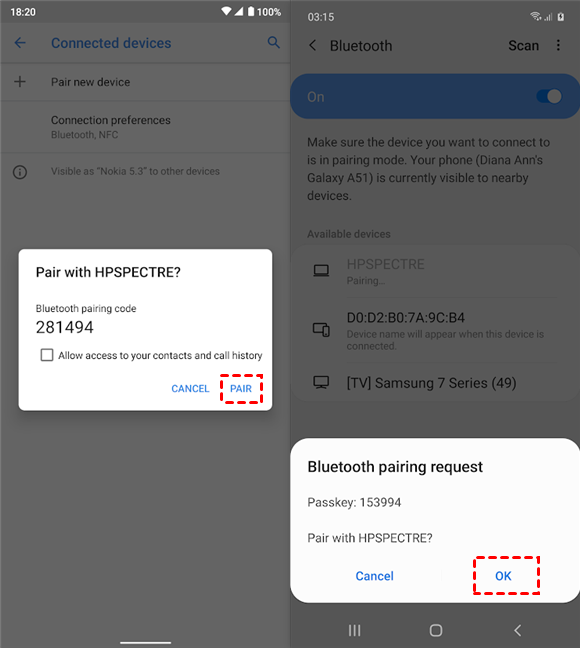Open the three-dot more options menu
This screenshot has width=580, height=648.
pyautogui.click(x=558, y=45)
